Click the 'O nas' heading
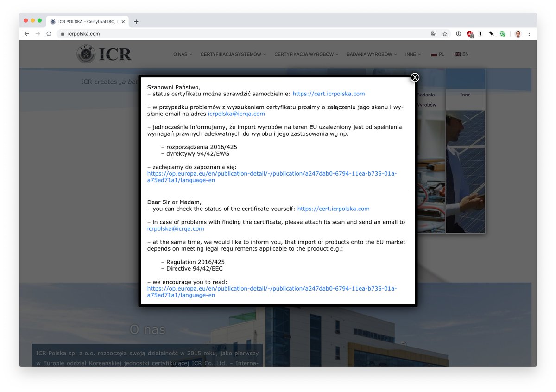556x392 pixels. pyautogui.click(x=147, y=329)
